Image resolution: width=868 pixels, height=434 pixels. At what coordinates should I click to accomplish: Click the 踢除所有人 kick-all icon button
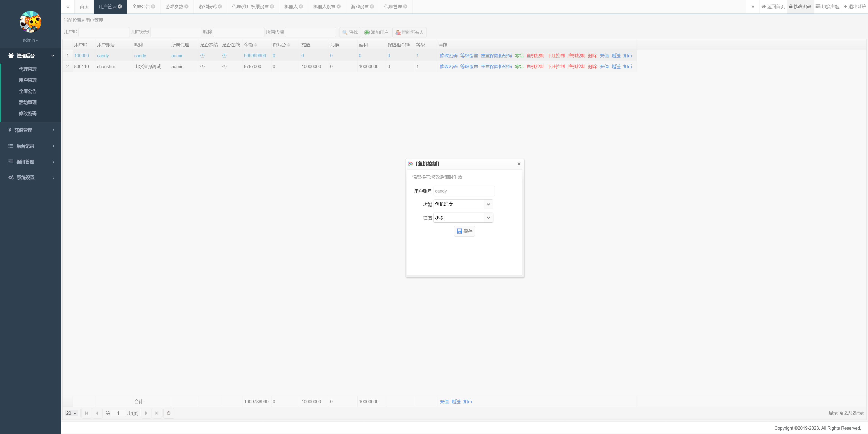409,32
